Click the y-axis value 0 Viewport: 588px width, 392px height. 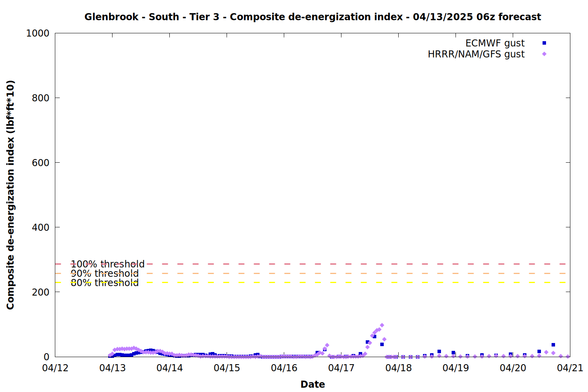47,357
